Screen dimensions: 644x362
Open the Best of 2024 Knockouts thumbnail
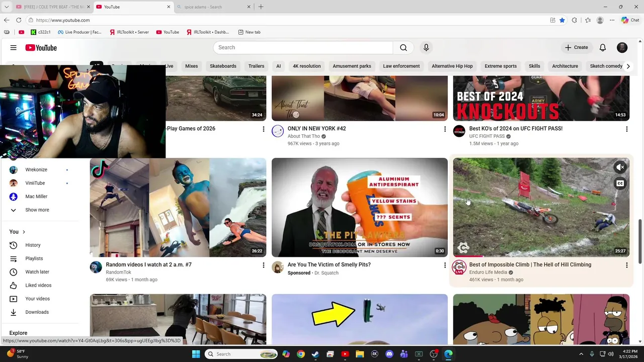[x=541, y=99]
